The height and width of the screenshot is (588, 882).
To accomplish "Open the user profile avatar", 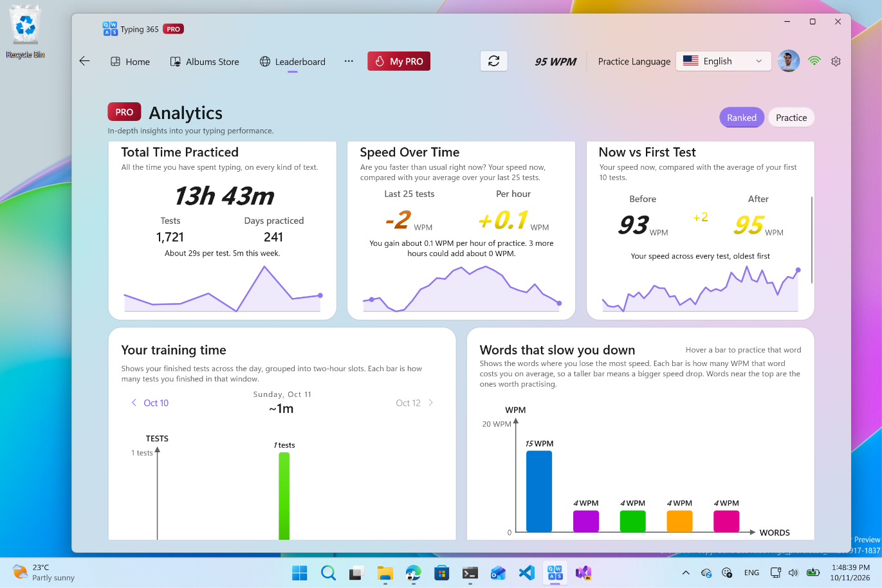I will [x=788, y=61].
